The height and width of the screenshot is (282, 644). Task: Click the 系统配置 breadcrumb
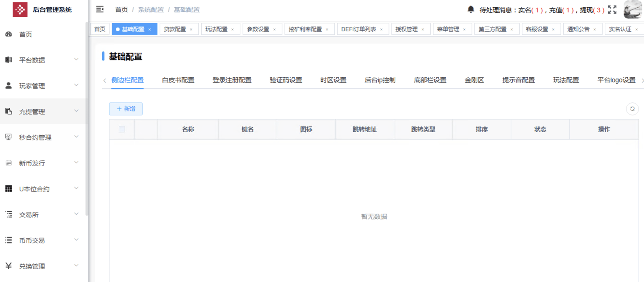tap(151, 10)
